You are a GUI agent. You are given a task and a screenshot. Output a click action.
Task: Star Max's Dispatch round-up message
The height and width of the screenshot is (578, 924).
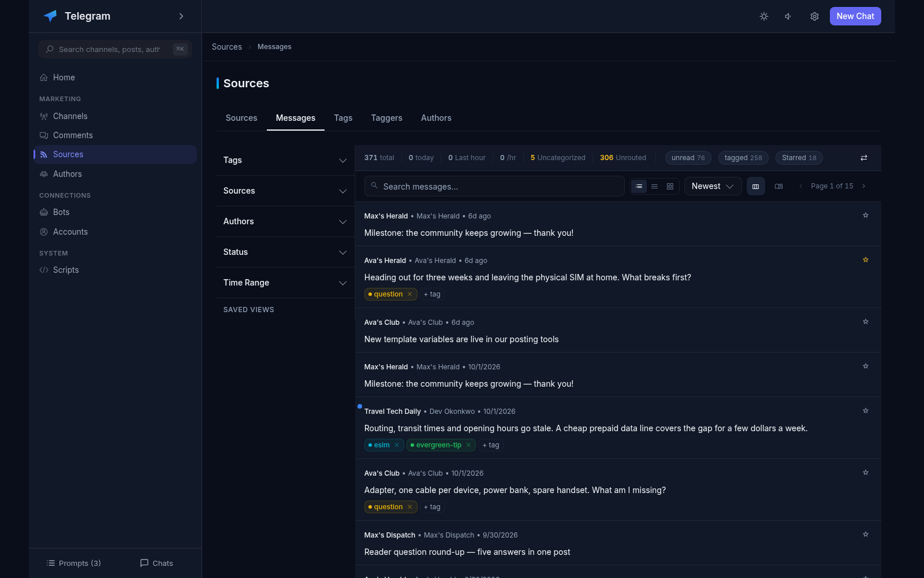(x=866, y=534)
